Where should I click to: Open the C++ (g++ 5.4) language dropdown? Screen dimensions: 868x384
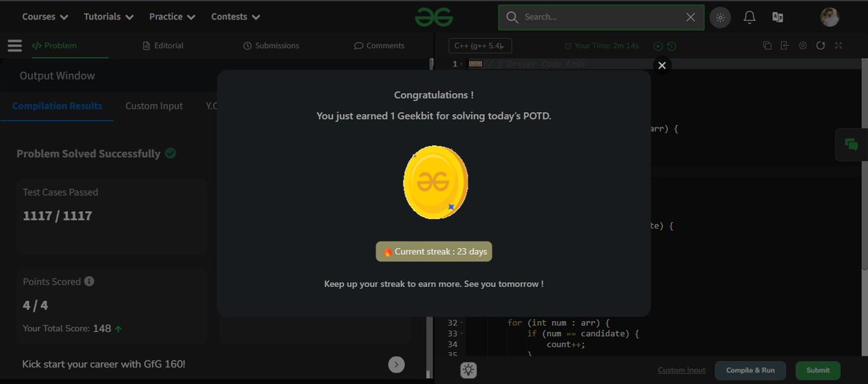point(480,46)
